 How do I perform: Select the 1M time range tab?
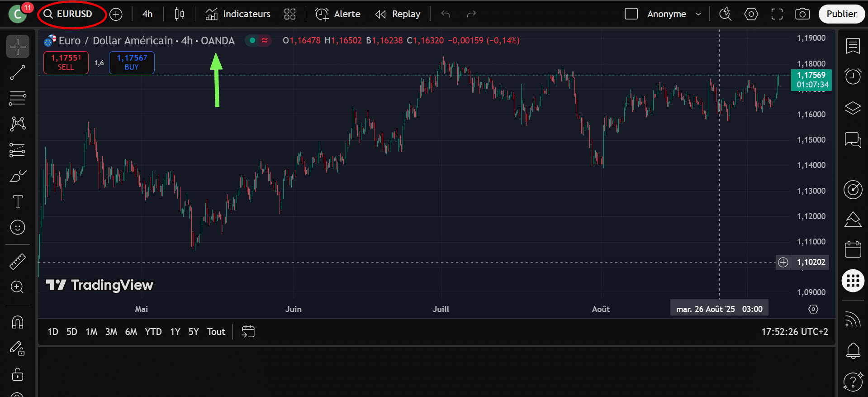(91, 332)
